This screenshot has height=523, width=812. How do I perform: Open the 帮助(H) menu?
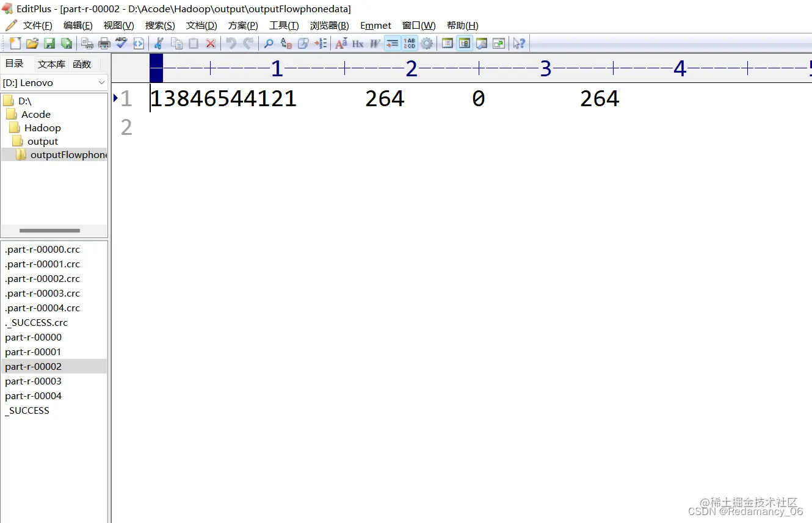(x=463, y=26)
